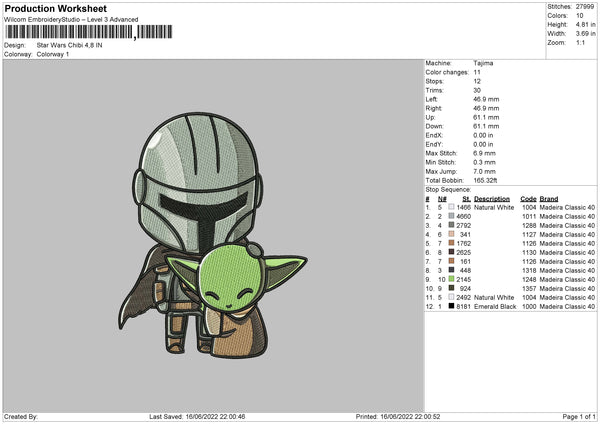600x424 pixels.
Task: Click the Up value 61.1 mm
Action: [x=486, y=117]
